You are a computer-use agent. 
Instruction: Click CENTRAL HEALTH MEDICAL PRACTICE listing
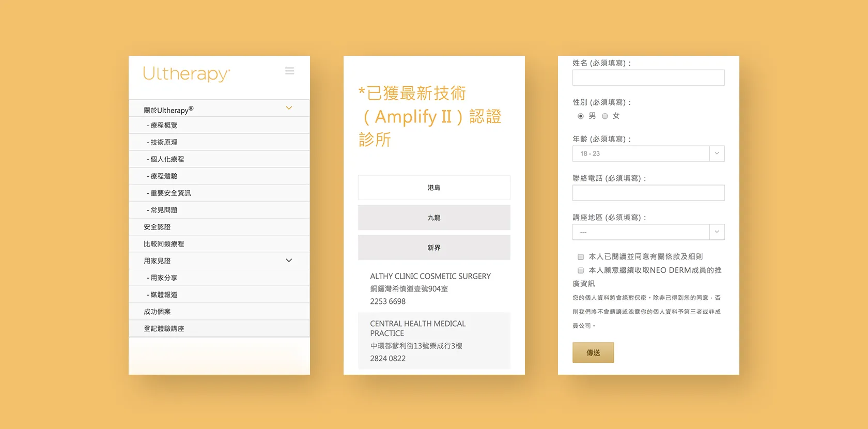(417, 328)
